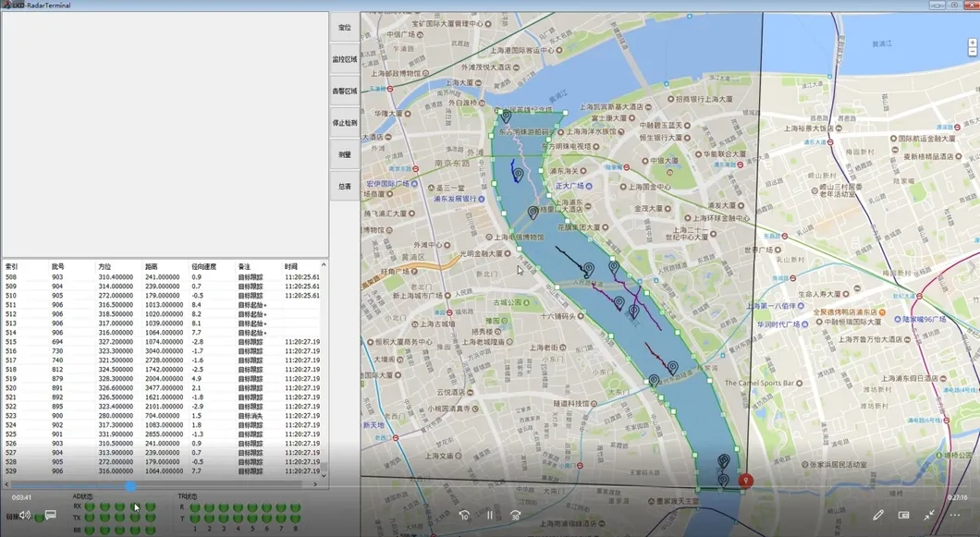
Task: Open the 监控区域 monitoring zone tool
Action: pyautogui.click(x=344, y=59)
